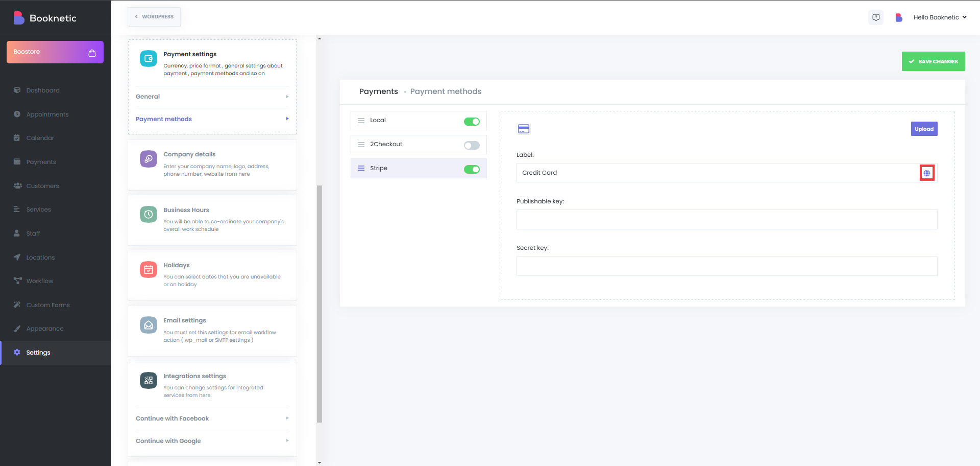Click the Workflow diagram icon
Viewport: 980px width, 466px height.
point(17,281)
